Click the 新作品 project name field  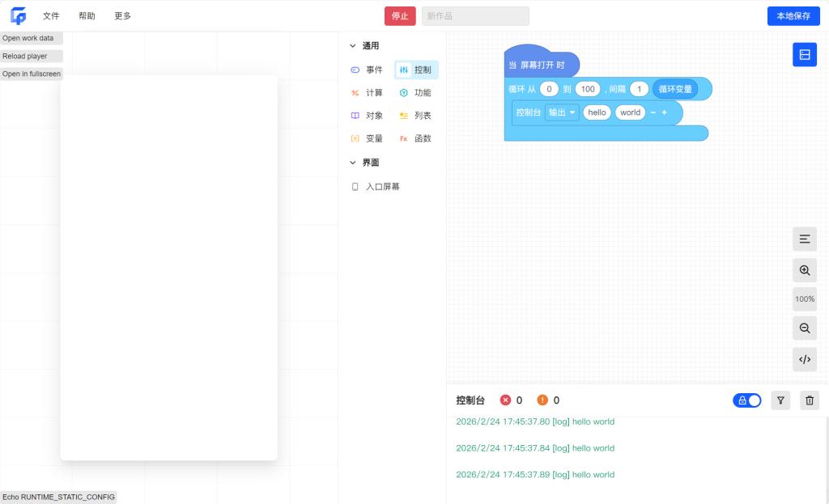click(x=475, y=16)
